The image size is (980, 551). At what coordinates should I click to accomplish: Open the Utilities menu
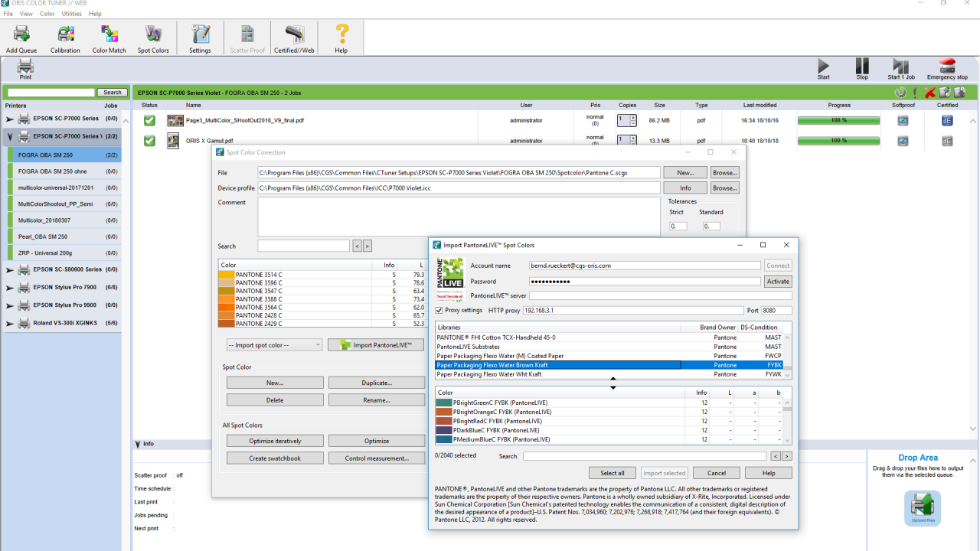(72, 14)
